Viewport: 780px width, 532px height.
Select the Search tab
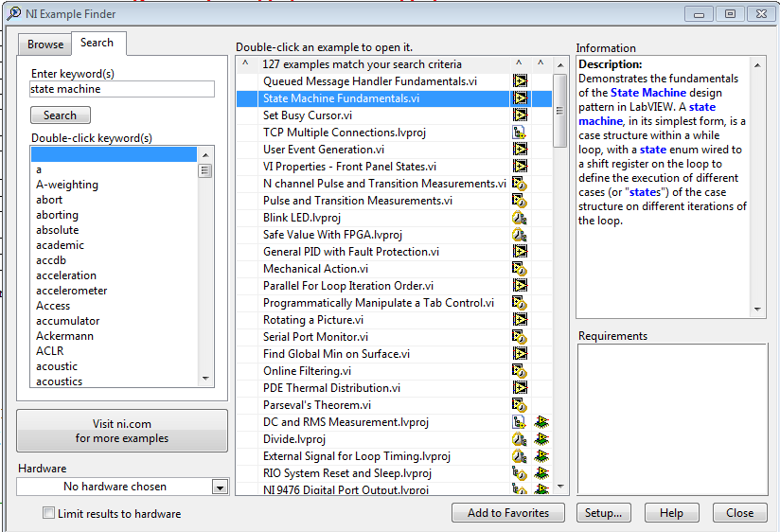click(x=97, y=43)
